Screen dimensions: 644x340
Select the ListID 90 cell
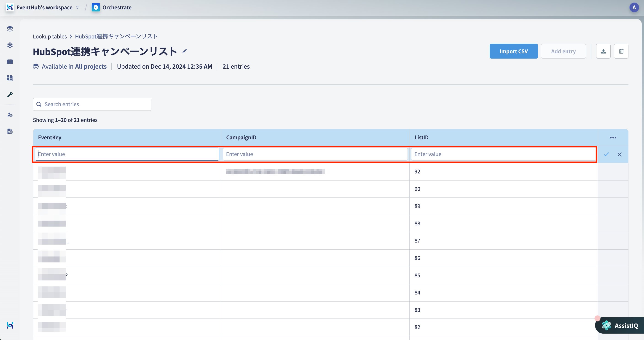tap(503, 189)
